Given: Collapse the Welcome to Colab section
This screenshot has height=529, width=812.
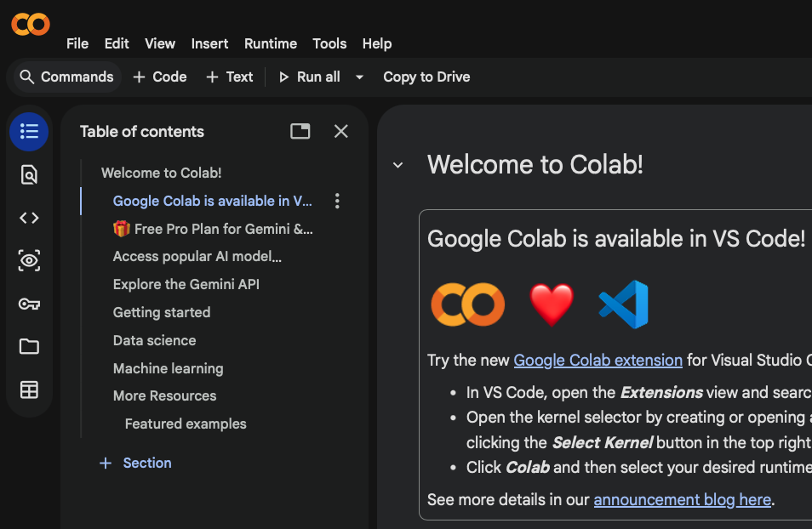Looking at the screenshot, I should click(397, 166).
